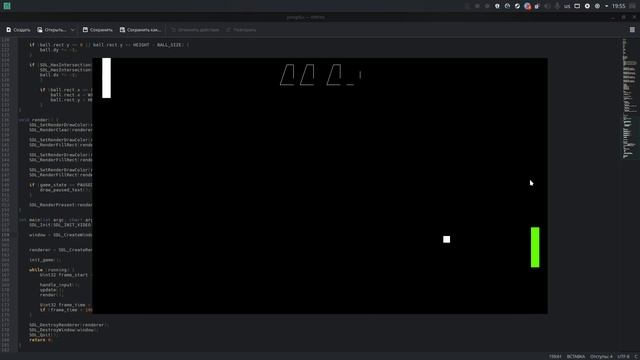640x360 pixels.
Task: Click the 'void render()' line of code
Action: [39, 120]
